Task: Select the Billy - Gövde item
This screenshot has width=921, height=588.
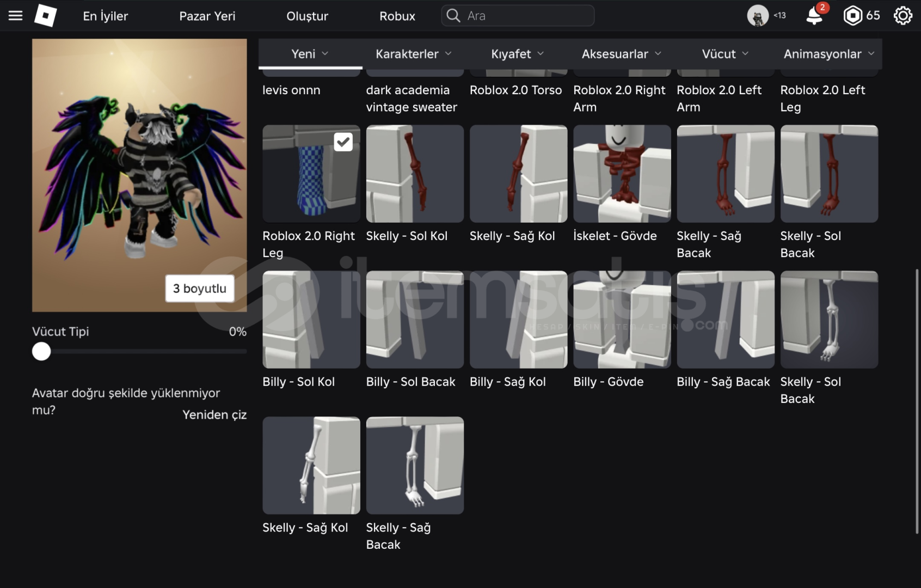Action: point(622,320)
